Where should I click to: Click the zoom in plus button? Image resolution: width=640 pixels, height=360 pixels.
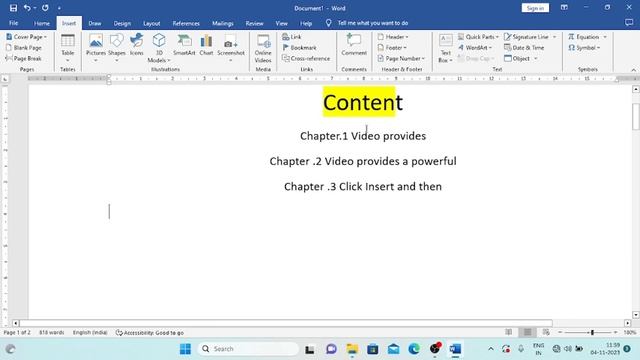(616, 333)
